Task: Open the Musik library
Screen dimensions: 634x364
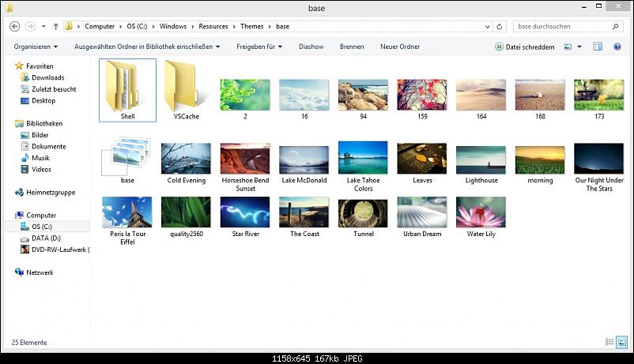Action: tap(35, 158)
